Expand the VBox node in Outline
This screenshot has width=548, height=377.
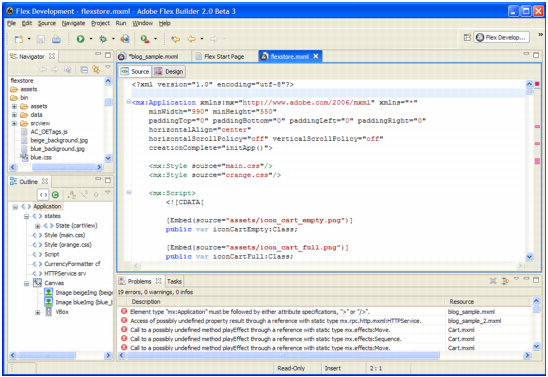37,312
